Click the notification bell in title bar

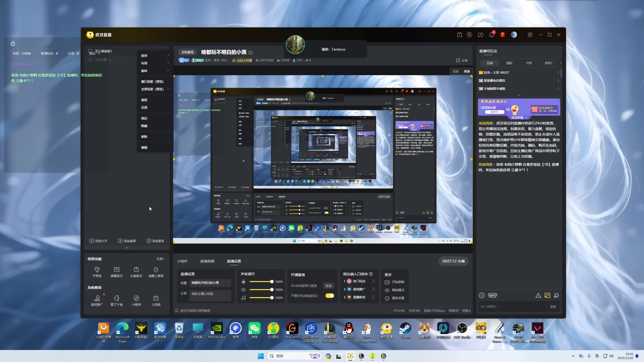pos(491,35)
